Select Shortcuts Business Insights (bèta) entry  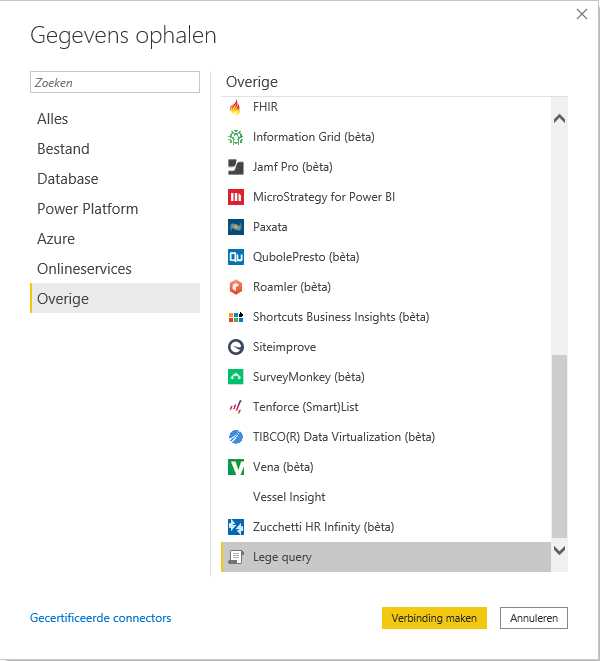point(386,317)
